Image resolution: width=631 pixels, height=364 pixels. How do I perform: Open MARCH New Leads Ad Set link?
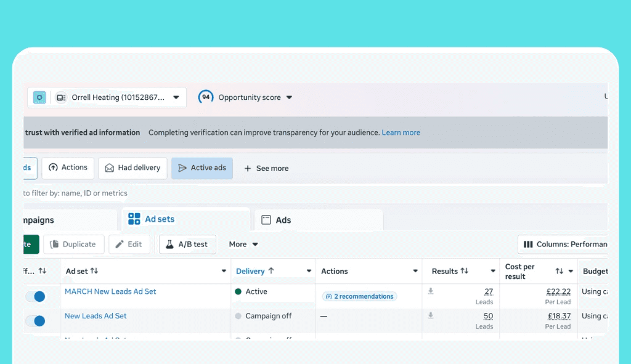click(x=110, y=291)
